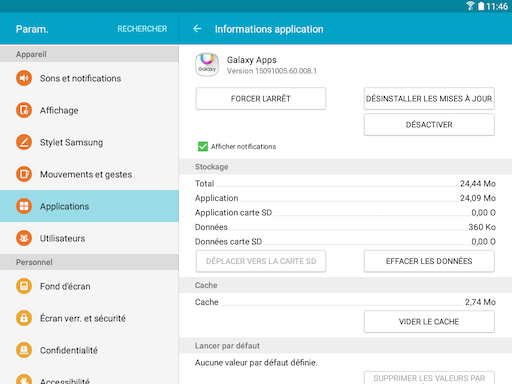This screenshot has height=384, width=512.
Task: Tap the Total 24,44 Mo value
Action: 478,184
